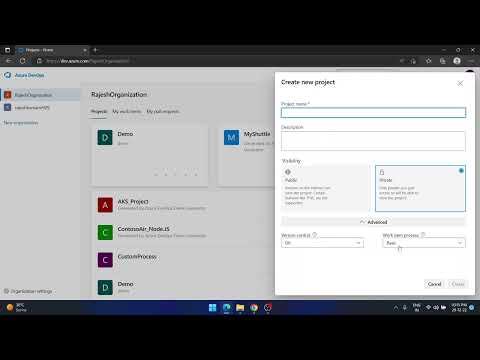Show hidden icons in the system tray
The height and width of the screenshot is (360, 480).
coord(396,307)
